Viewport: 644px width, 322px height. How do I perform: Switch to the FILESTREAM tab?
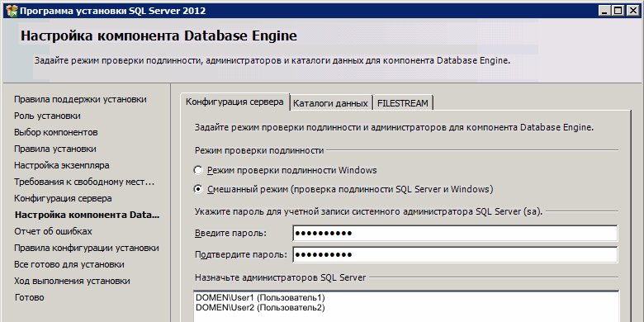pos(403,103)
